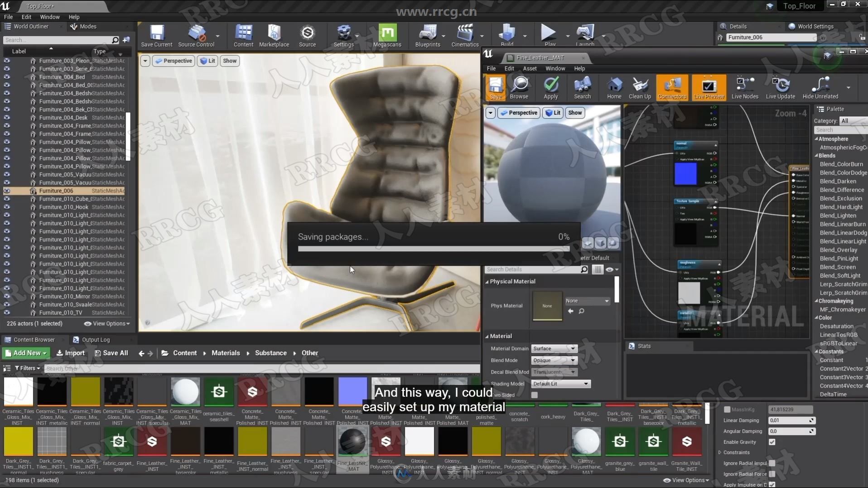Click the Lit view mode in main viewport
Image resolution: width=868 pixels, height=488 pixels.
pyautogui.click(x=208, y=61)
